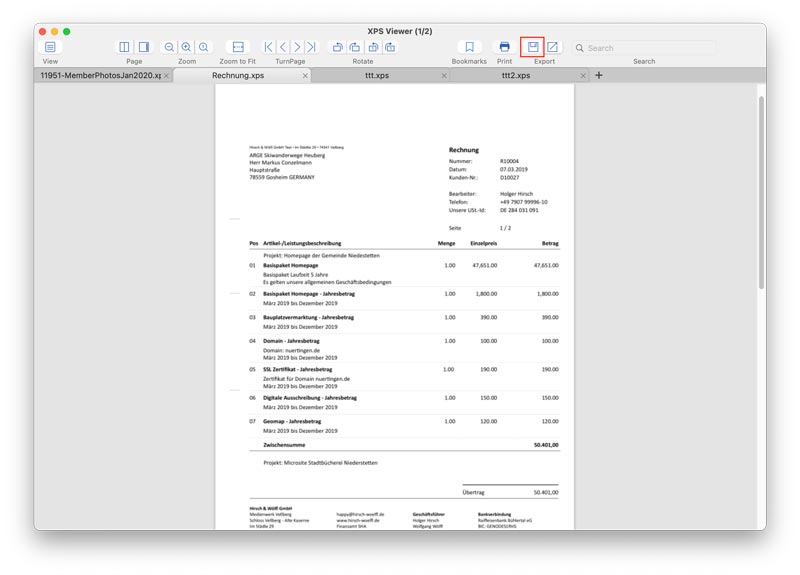Switch to single page layout
Image resolution: width=800 pixels, height=575 pixels.
point(124,47)
